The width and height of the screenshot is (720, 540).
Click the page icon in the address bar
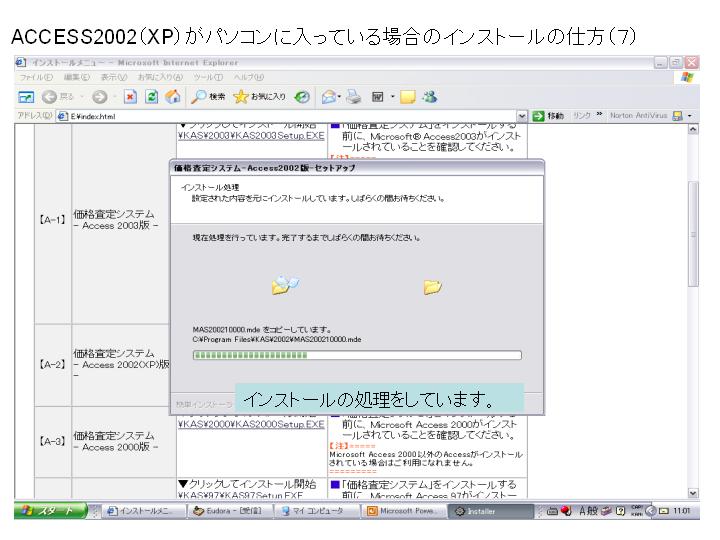pyautogui.click(x=62, y=116)
